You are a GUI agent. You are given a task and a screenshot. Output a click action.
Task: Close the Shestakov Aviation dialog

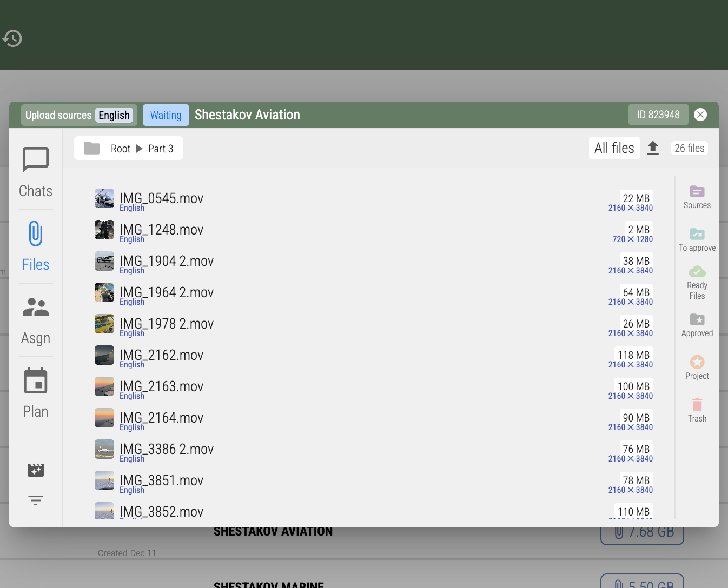click(700, 115)
